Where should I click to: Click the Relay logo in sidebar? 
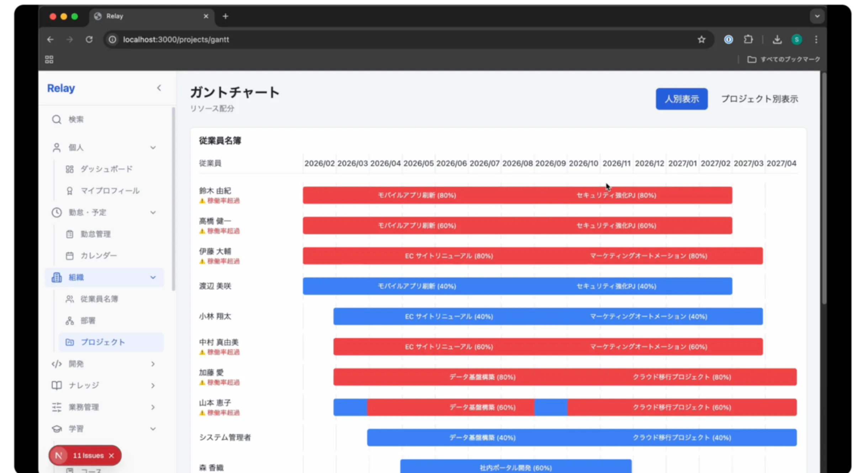(x=61, y=88)
